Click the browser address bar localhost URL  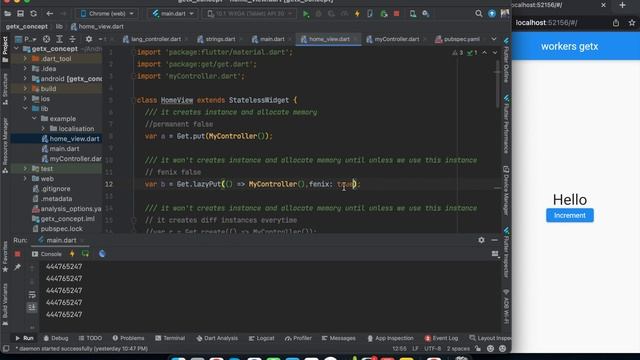tap(546, 23)
